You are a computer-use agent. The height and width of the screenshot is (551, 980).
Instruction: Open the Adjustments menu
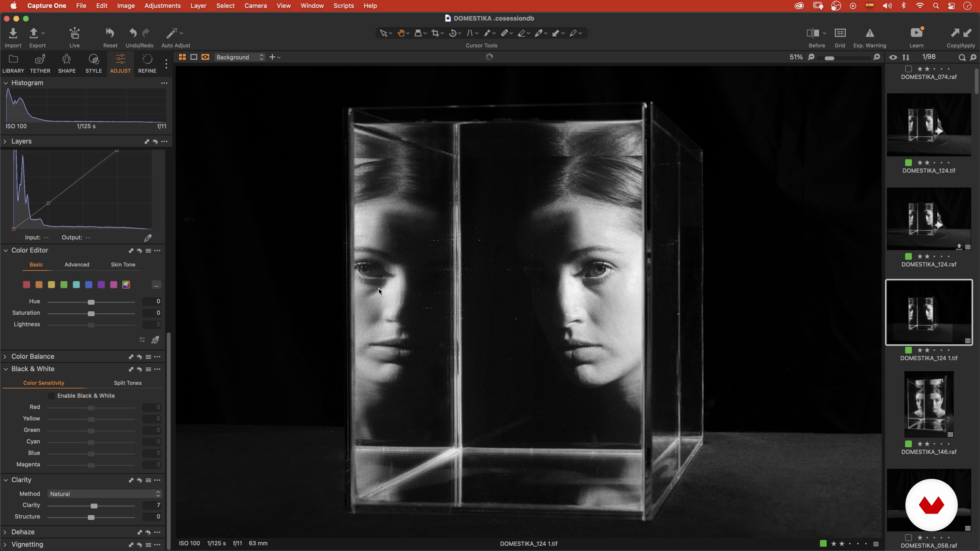pos(162,6)
